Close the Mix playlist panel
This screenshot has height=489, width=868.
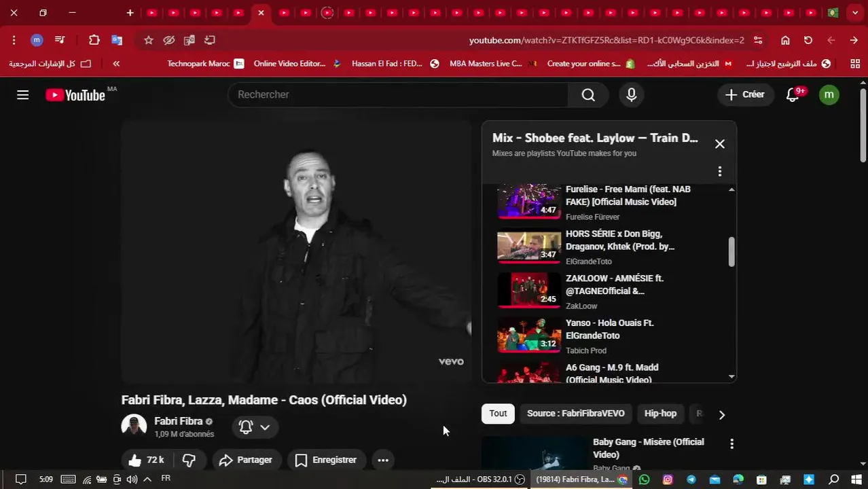click(x=720, y=143)
